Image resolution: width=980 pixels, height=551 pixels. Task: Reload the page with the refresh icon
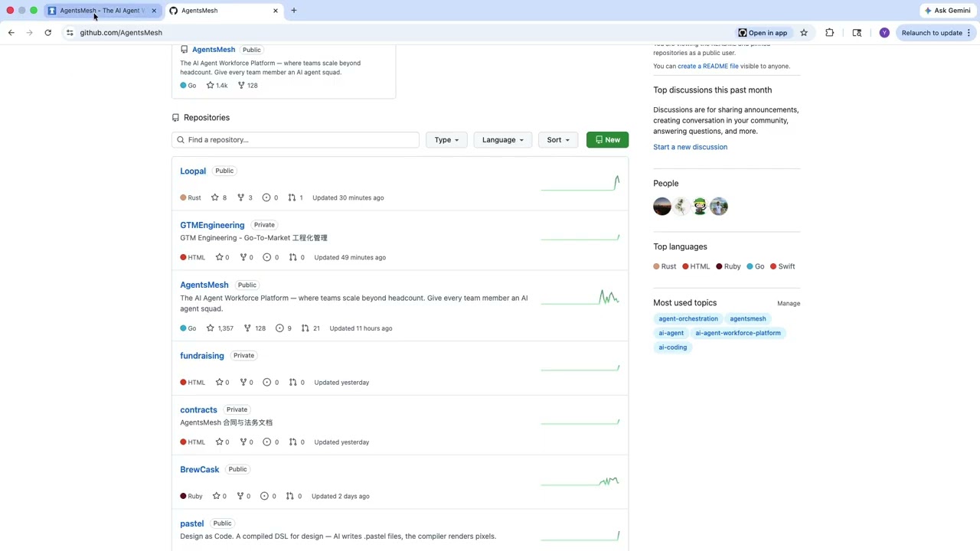pyautogui.click(x=47, y=33)
